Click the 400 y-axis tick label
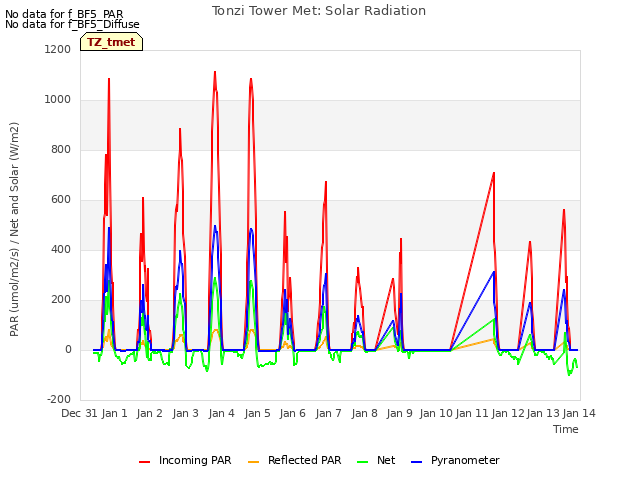Image resolution: width=640 pixels, height=480 pixels. click(x=61, y=249)
